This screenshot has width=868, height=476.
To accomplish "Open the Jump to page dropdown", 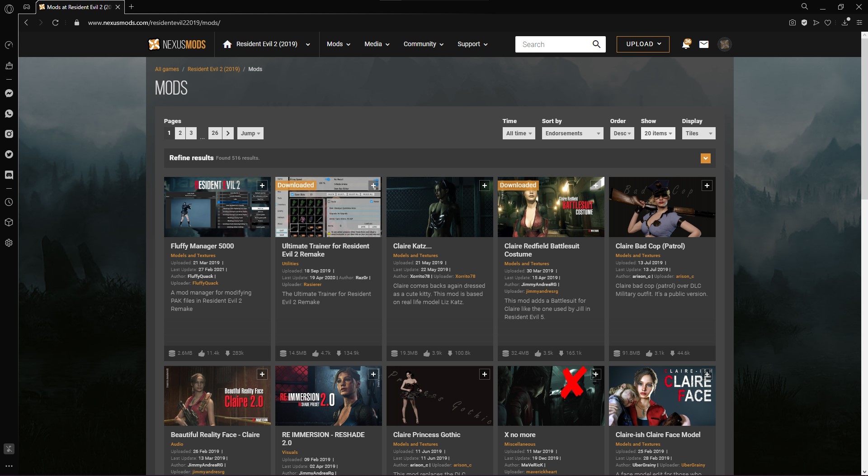I will 250,133.
